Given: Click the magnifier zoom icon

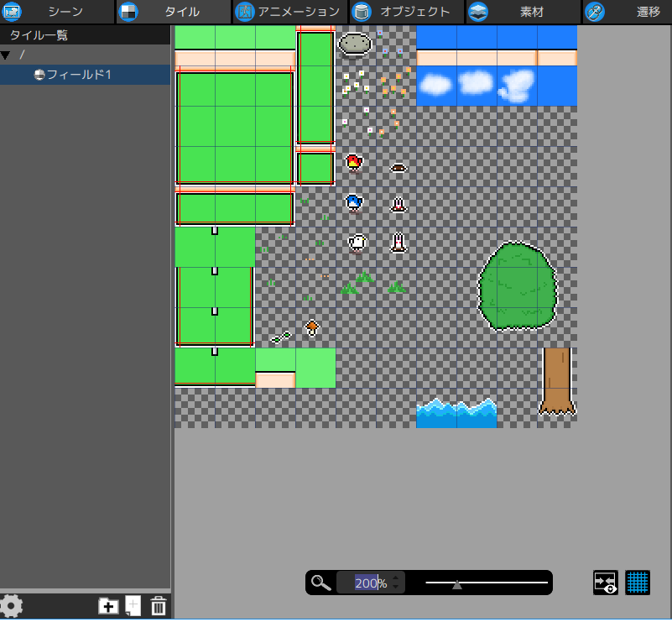Looking at the screenshot, I should [x=321, y=583].
